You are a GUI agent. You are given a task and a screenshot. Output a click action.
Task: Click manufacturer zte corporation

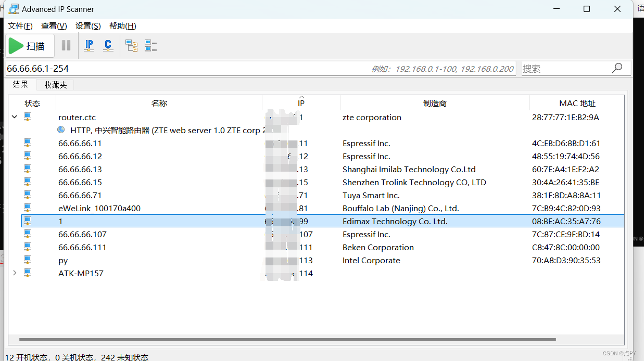pyautogui.click(x=372, y=117)
